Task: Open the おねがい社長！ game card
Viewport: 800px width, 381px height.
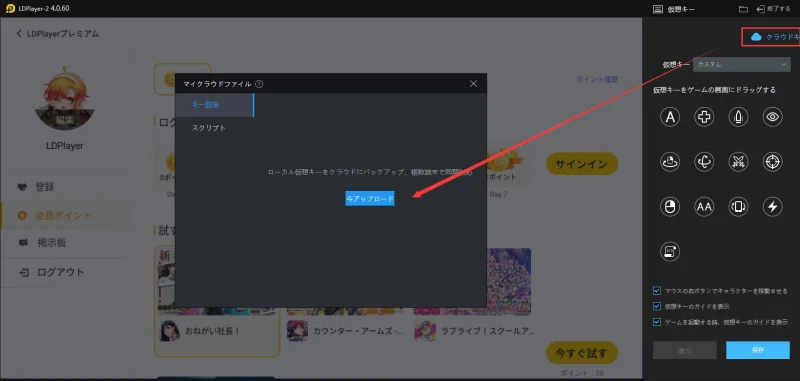Action: pyautogui.click(x=217, y=331)
